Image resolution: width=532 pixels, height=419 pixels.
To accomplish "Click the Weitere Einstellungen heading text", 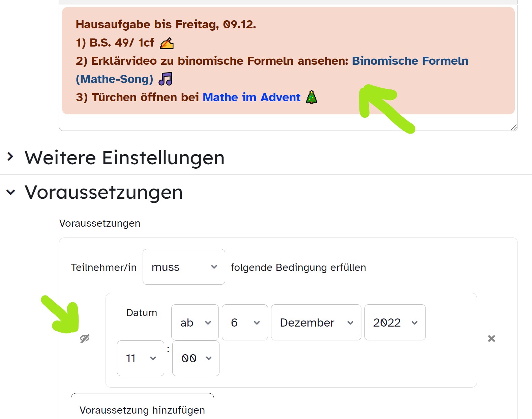I will 124,158.
